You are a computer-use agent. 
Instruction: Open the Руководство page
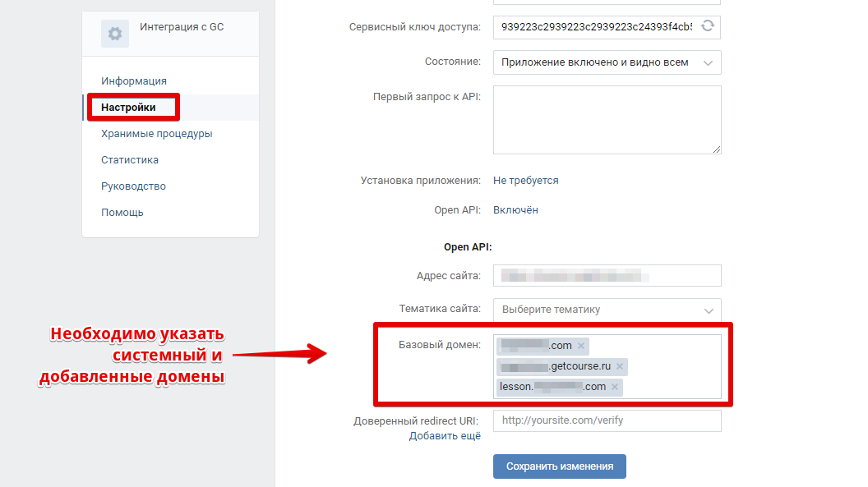click(133, 186)
